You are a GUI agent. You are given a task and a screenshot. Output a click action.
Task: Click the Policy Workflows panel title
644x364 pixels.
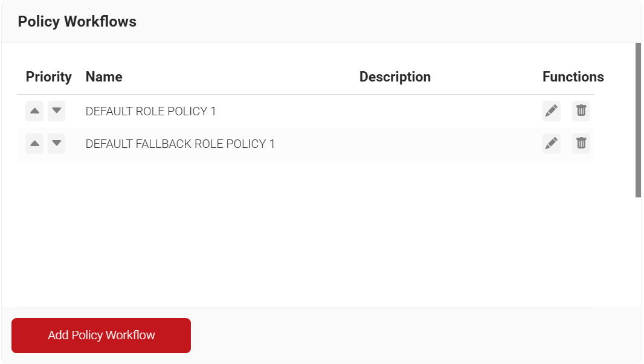pyautogui.click(x=77, y=22)
